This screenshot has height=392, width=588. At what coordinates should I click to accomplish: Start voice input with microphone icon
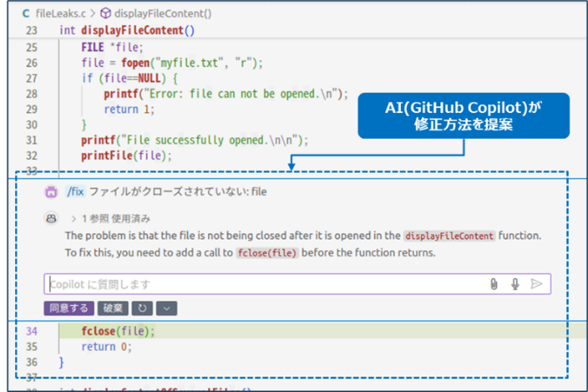515,284
